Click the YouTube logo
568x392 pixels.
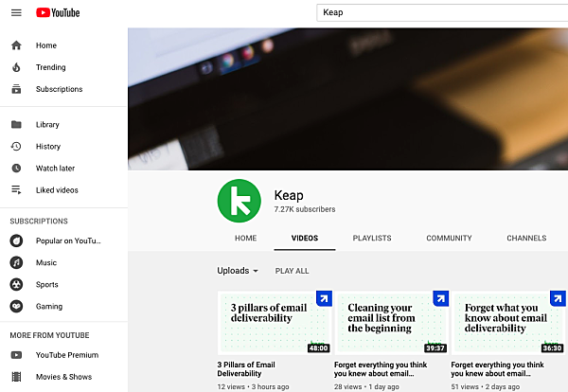(58, 13)
